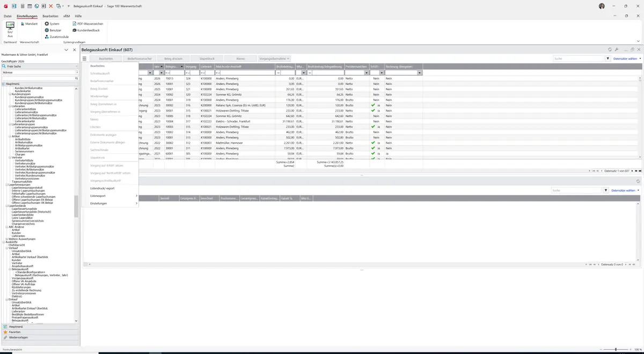Image resolution: width=644 pixels, height=354 pixels.
Task: Click the Freie Suche button
Action: coord(40,67)
